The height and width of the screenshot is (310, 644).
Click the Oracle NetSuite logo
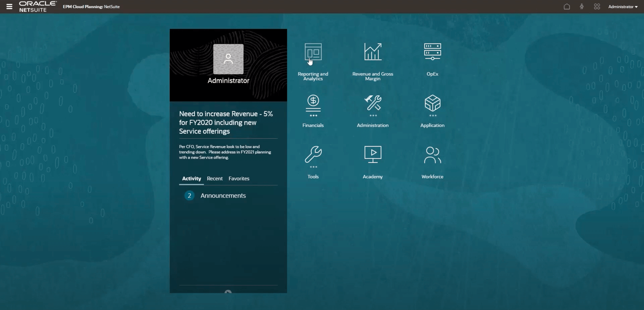click(38, 7)
